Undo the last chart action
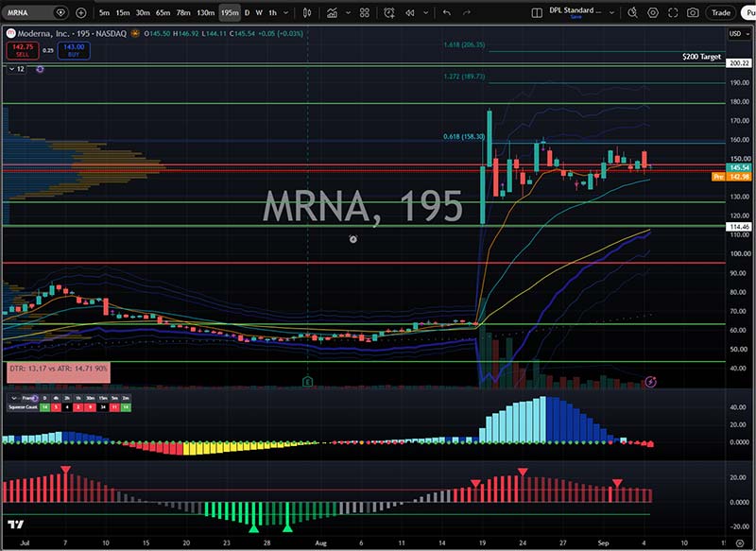Viewport: 756px width, 551px height. pos(447,13)
